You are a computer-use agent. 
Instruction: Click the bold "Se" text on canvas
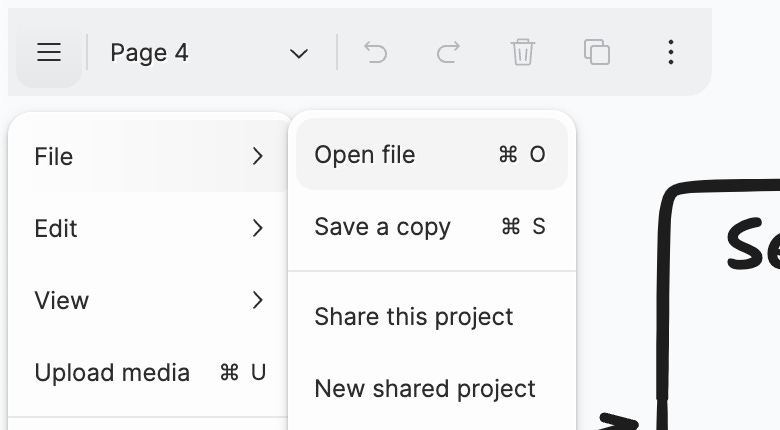pyautogui.click(x=753, y=245)
